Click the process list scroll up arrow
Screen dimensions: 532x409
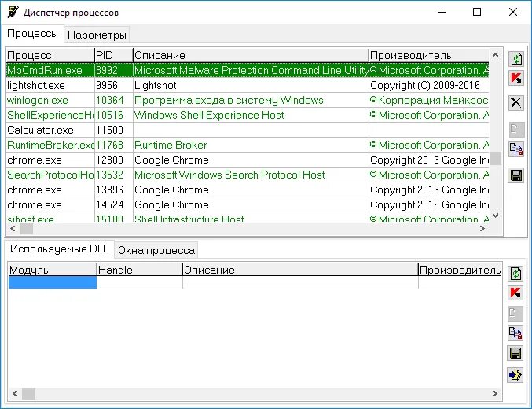coord(495,55)
